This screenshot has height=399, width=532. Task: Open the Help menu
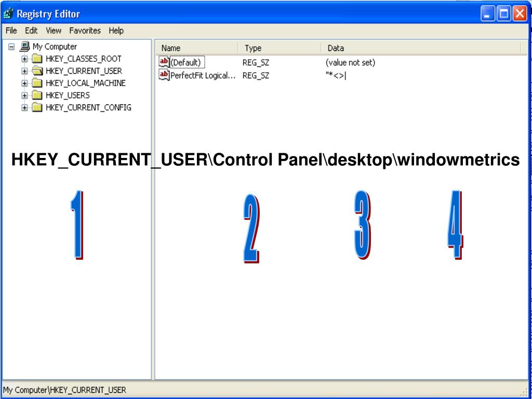pos(116,31)
